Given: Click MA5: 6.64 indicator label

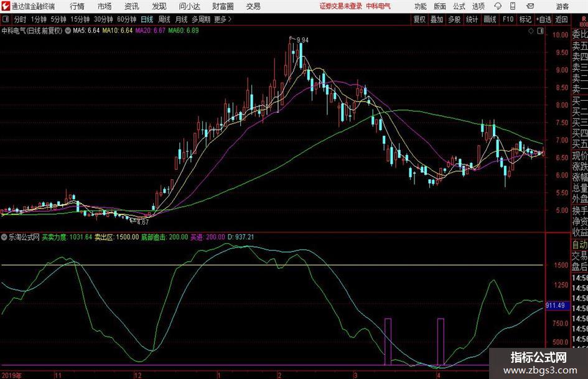Looking at the screenshot, I should click(x=86, y=30).
